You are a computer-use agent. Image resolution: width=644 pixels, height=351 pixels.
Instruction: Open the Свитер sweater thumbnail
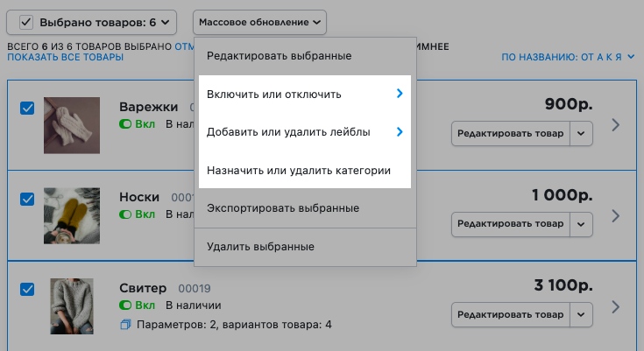click(x=72, y=306)
